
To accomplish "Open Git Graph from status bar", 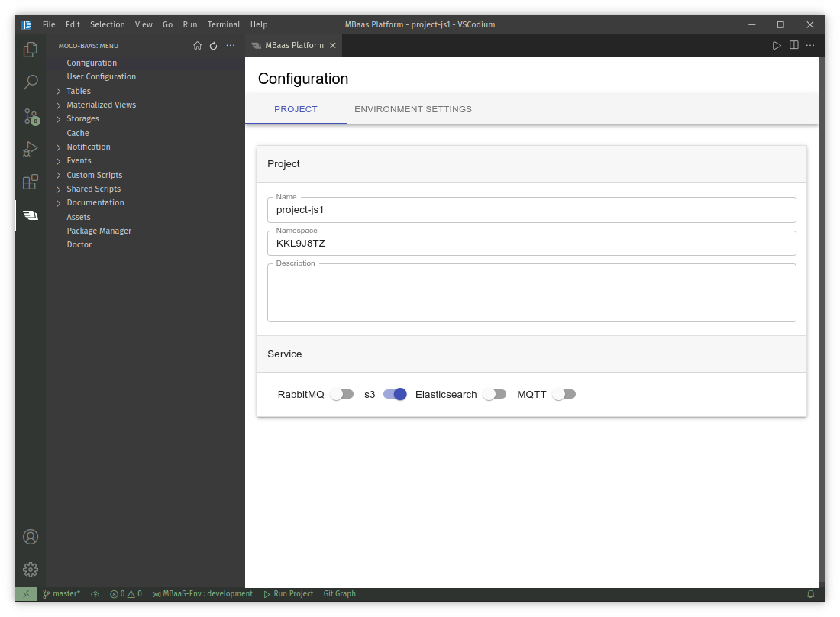I will (339, 594).
